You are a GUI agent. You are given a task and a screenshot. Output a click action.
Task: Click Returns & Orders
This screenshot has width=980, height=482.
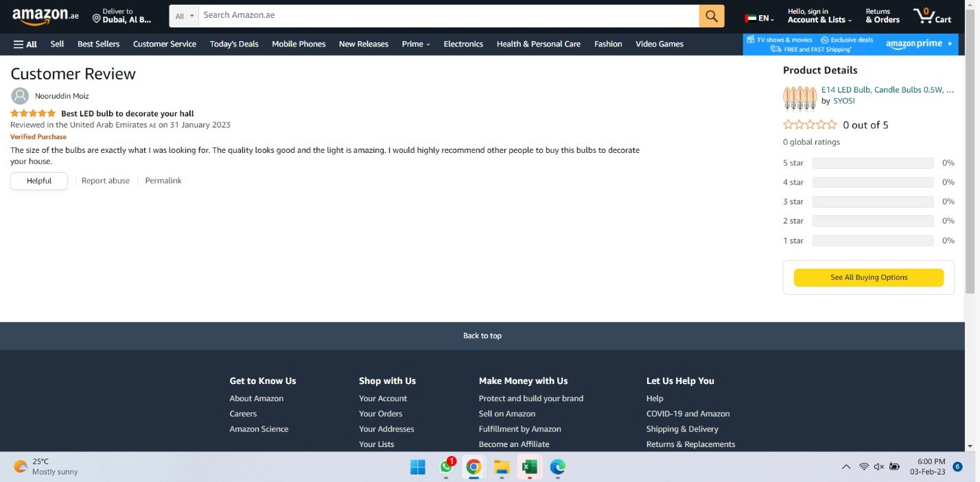click(883, 16)
